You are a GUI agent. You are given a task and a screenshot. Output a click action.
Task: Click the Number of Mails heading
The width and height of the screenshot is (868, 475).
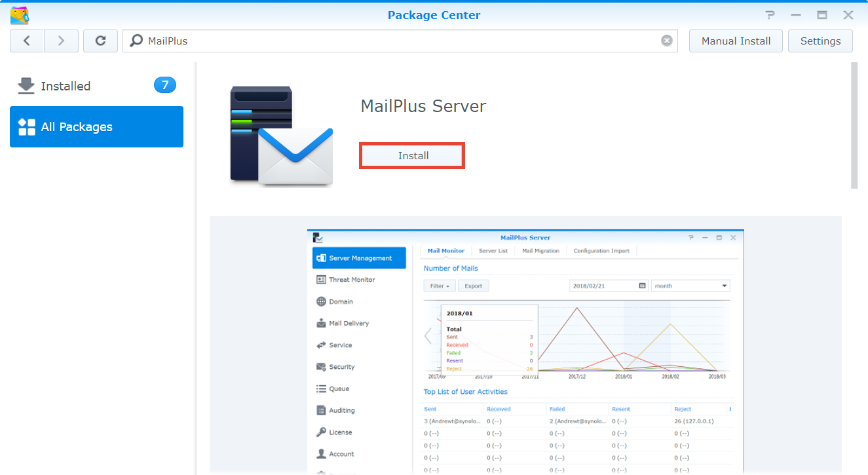(451, 269)
